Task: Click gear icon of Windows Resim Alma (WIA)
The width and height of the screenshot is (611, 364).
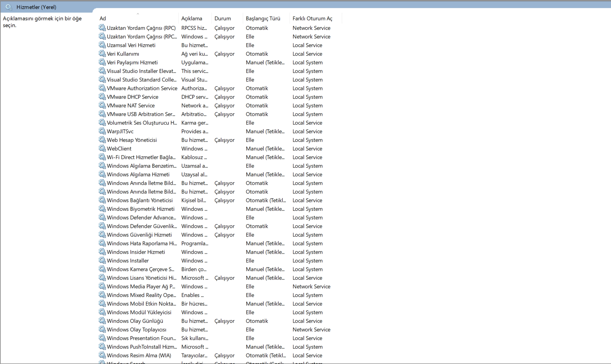Action: pos(102,355)
